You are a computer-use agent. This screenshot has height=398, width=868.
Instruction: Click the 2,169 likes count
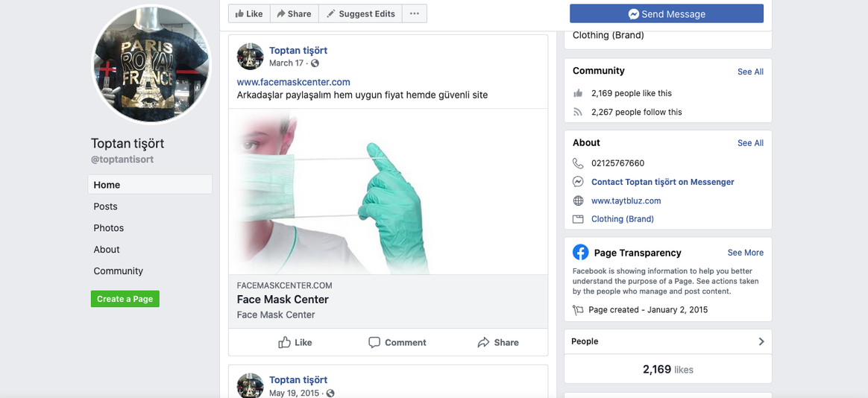(x=667, y=369)
